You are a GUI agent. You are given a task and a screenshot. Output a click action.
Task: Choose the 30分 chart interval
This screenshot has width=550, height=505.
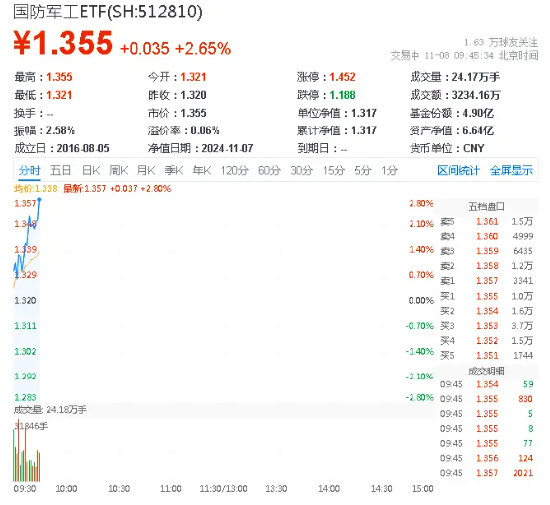pyautogui.click(x=301, y=170)
